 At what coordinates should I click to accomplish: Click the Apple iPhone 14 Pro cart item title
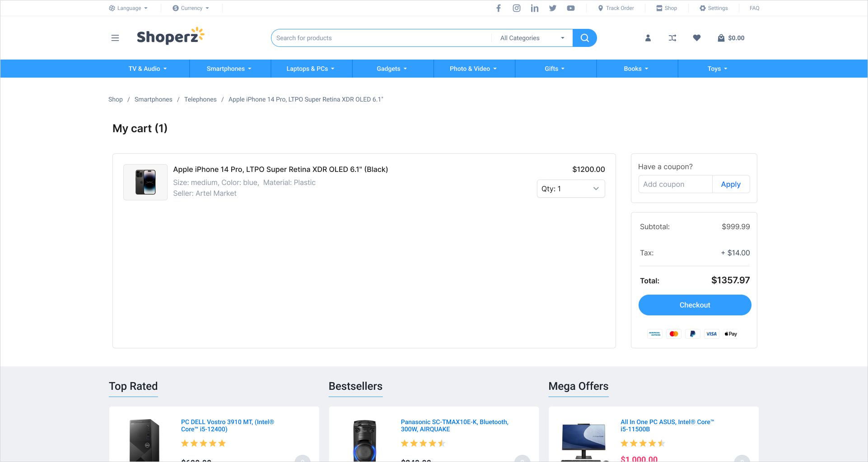[x=280, y=169]
